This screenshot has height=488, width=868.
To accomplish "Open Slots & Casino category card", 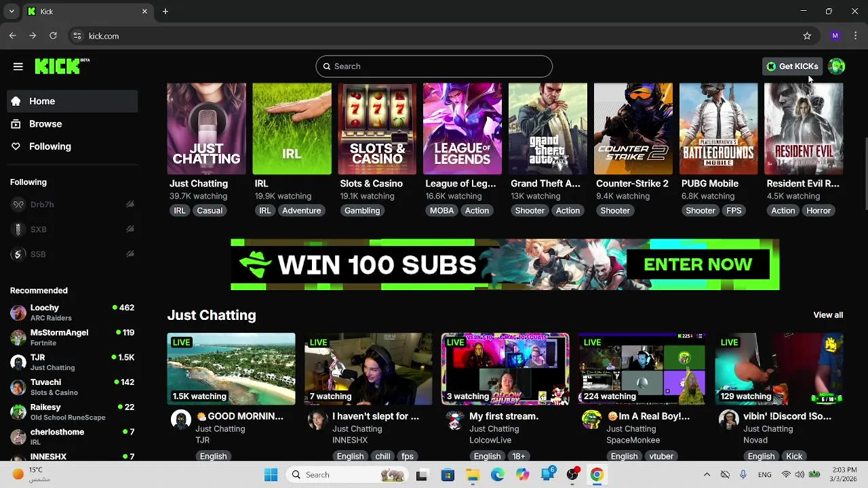I will (x=377, y=129).
